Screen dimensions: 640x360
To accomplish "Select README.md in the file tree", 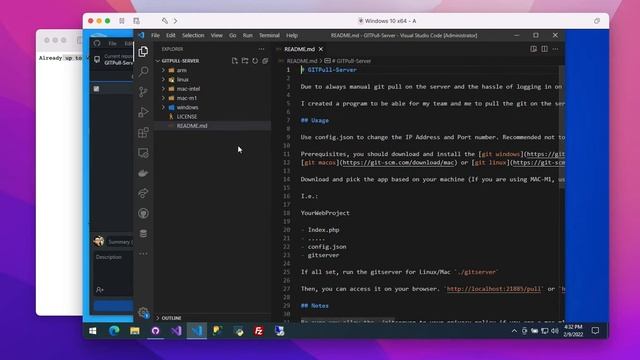I will (x=192, y=126).
